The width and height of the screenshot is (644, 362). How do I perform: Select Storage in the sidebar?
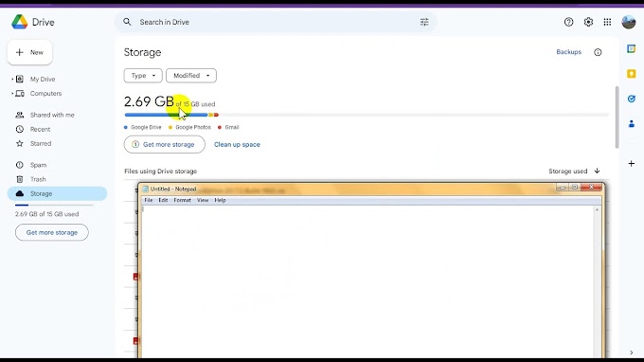point(57,193)
